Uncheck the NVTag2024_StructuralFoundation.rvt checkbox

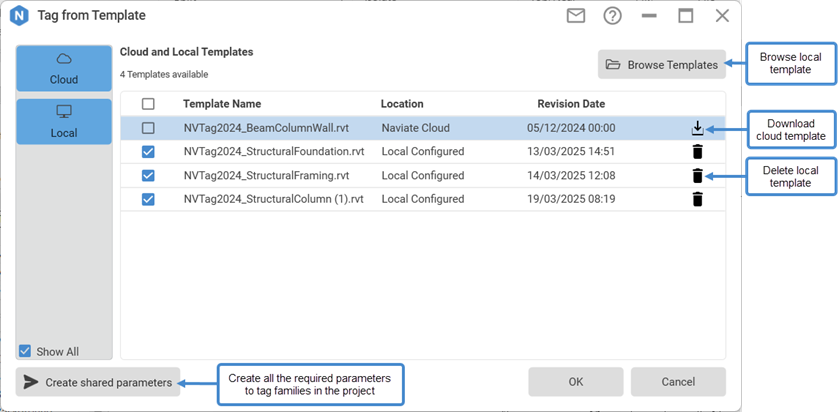[x=148, y=152]
